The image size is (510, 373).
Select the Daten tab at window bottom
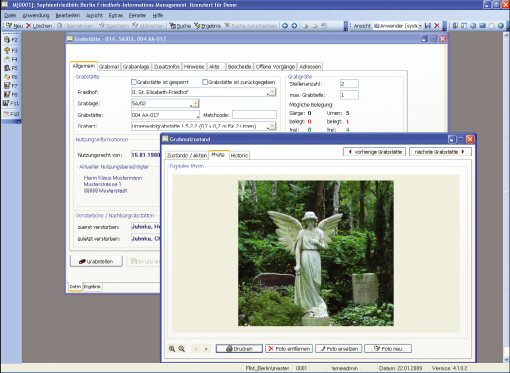tap(75, 287)
